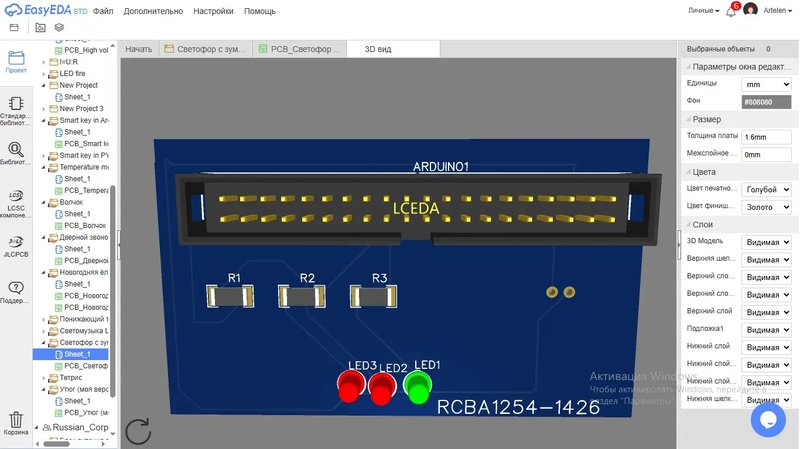Open the Подложка1 visibility dropdown
The width and height of the screenshot is (800, 449).
766,330
